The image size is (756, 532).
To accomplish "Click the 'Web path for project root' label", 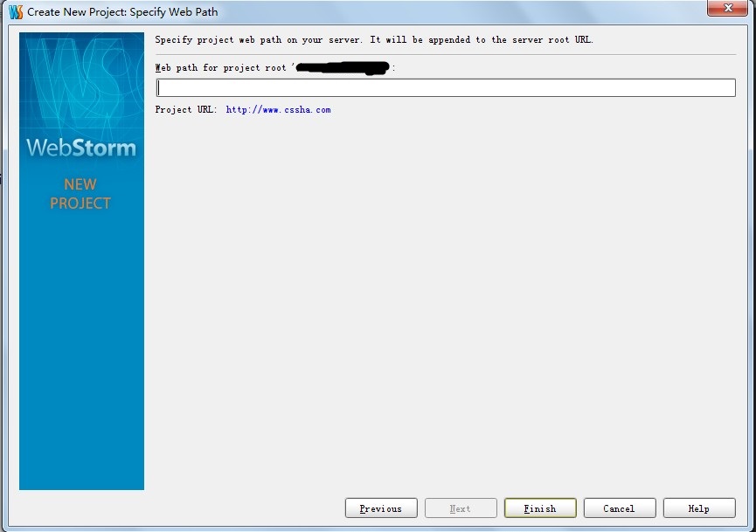I will coord(275,68).
